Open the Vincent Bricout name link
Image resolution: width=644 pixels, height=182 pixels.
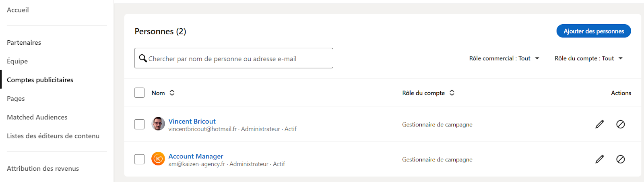[x=192, y=121]
